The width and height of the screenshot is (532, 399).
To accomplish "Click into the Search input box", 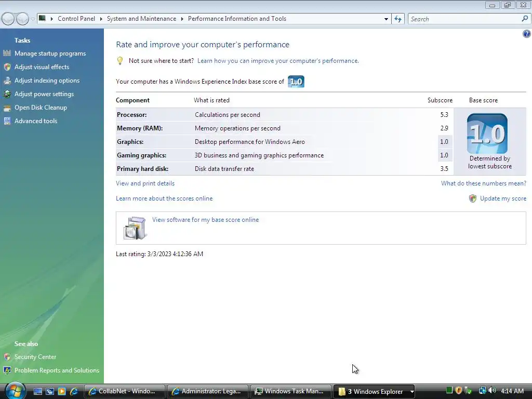I will (x=465, y=19).
